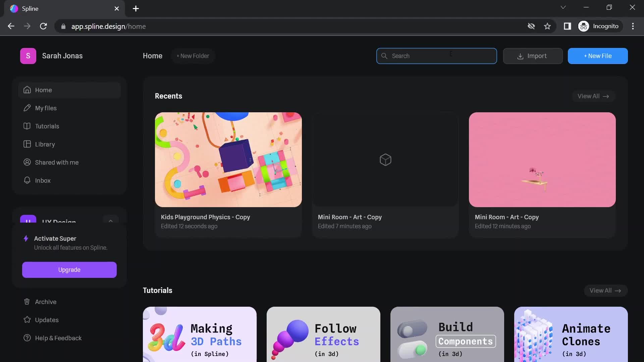
Task: Click the Import button
Action: click(x=533, y=56)
